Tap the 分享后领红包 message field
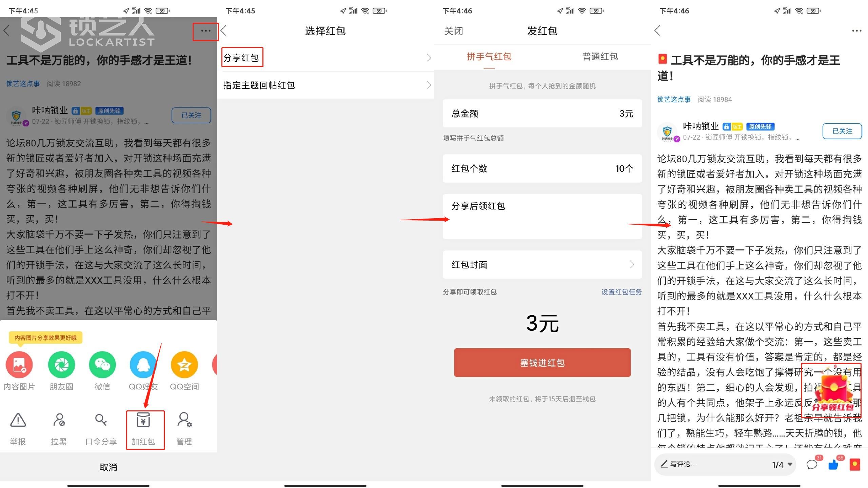The image size is (868, 488). [x=542, y=217]
